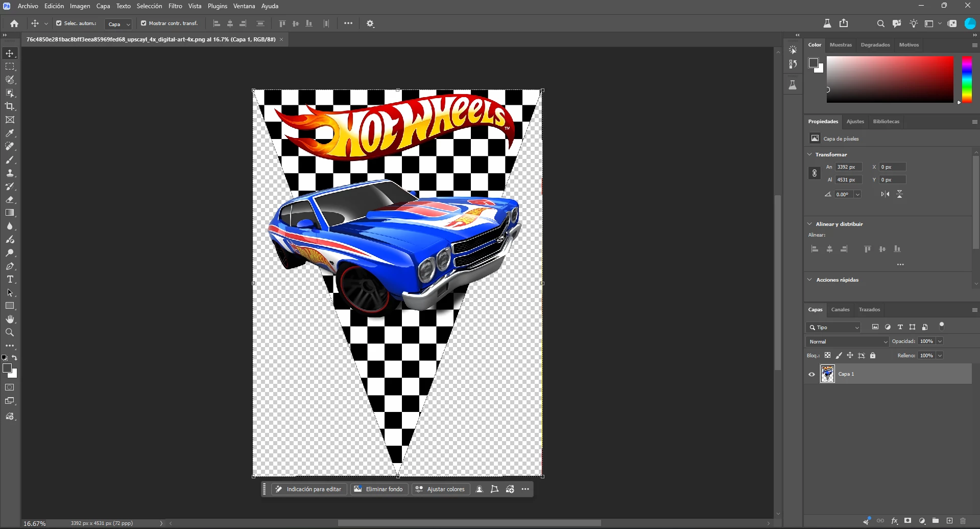Select the Brush tool
Image resolution: width=980 pixels, height=529 pixels.
pos(10,160)
